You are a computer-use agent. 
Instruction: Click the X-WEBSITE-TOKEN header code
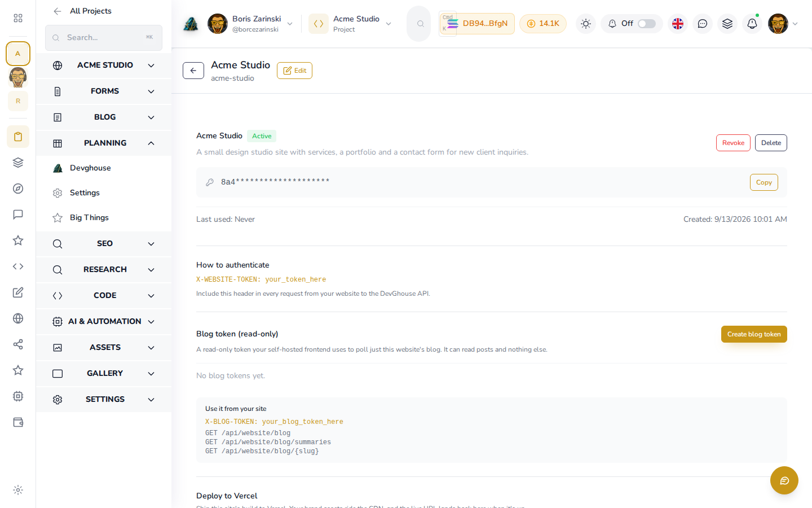(261, 279)
